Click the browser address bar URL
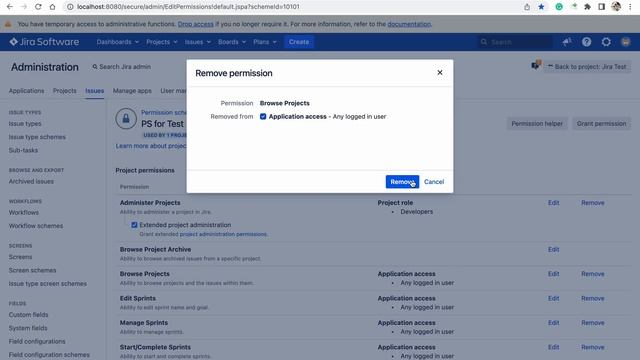The image size is (640, 360). click(x=188, y=7)
